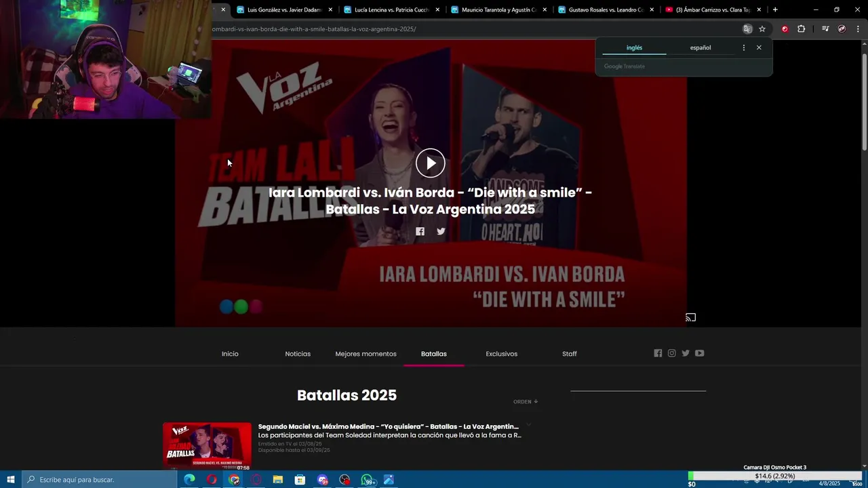
Task: Close the Lucía Lencina vs. Patricia tab
Action: pos(437,9)
